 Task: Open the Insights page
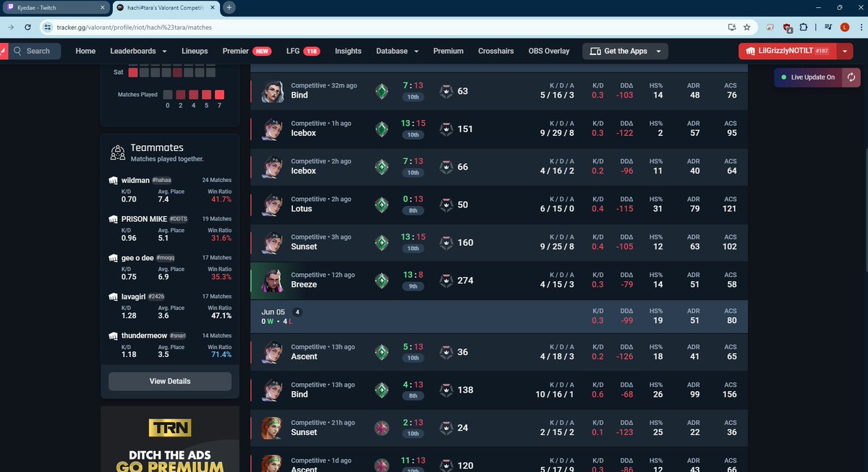click(x=348, y=51)
